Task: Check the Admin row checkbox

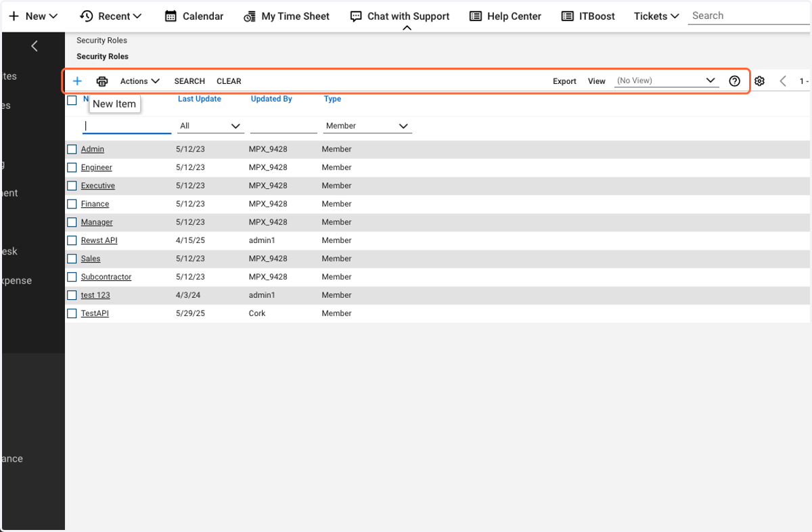Action: click(72, 149)
